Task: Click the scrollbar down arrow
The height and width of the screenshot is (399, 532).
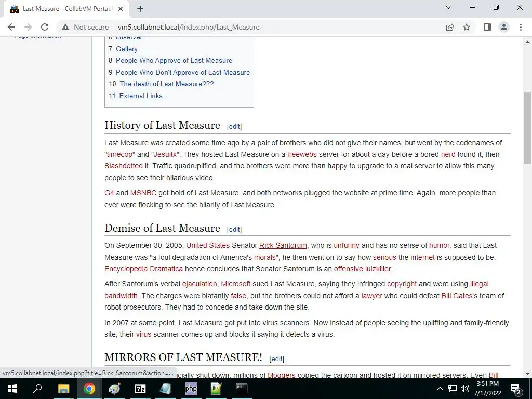Action: (528, 374)
